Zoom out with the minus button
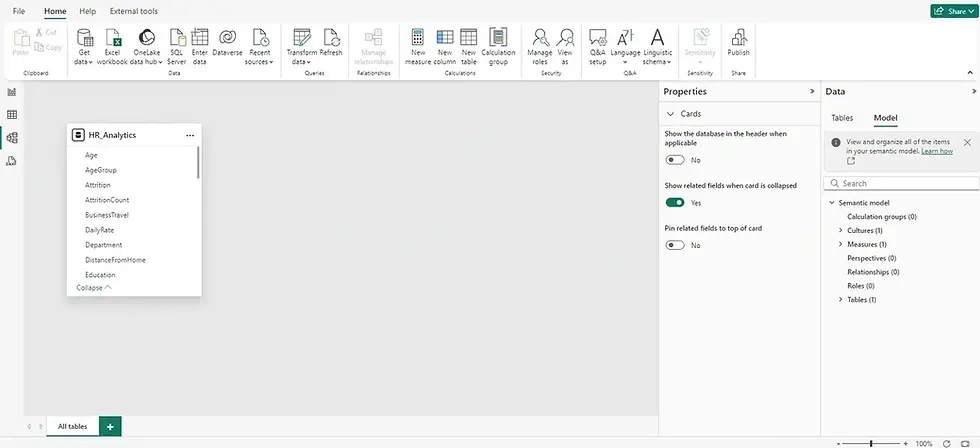 click(839, 443)
